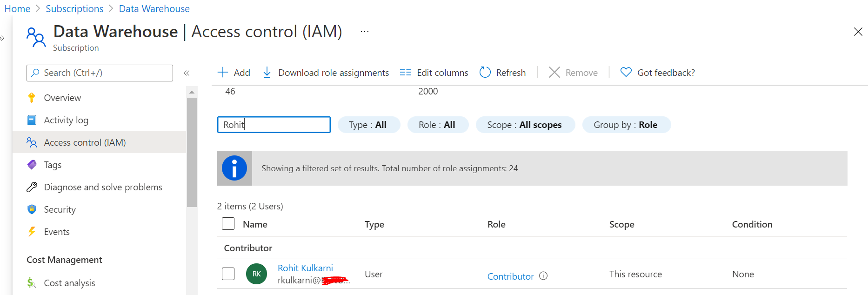Click the Edit columns list icon

point(406,73)
